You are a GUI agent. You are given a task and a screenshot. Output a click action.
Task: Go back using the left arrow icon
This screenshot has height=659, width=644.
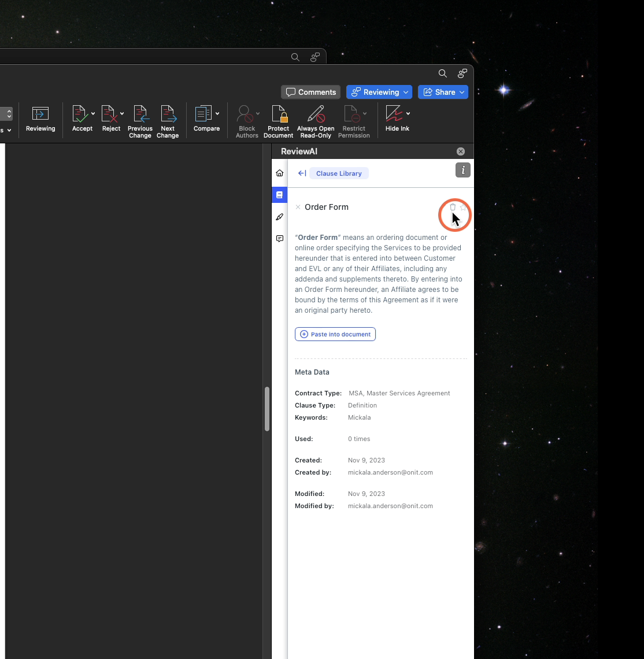(302, 173)
